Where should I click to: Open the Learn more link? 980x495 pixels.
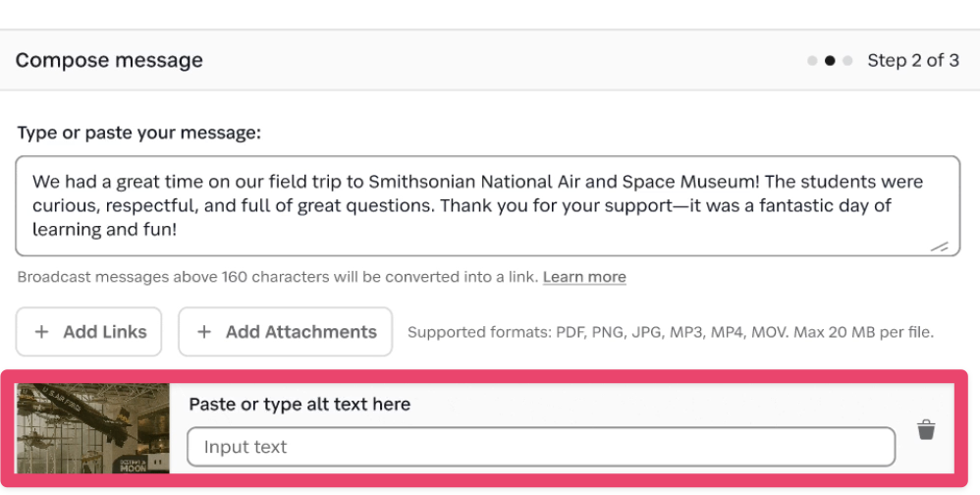[x=584, y=277]
